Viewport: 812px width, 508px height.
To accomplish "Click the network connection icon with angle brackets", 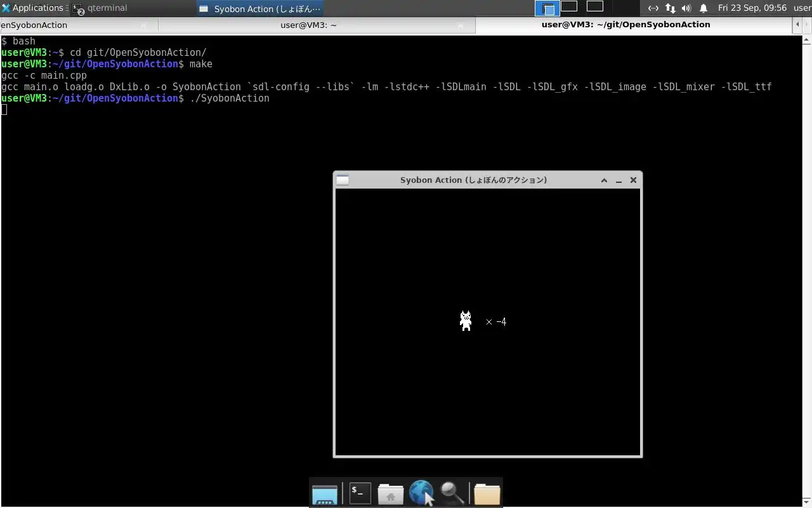I will pos(653,8).
